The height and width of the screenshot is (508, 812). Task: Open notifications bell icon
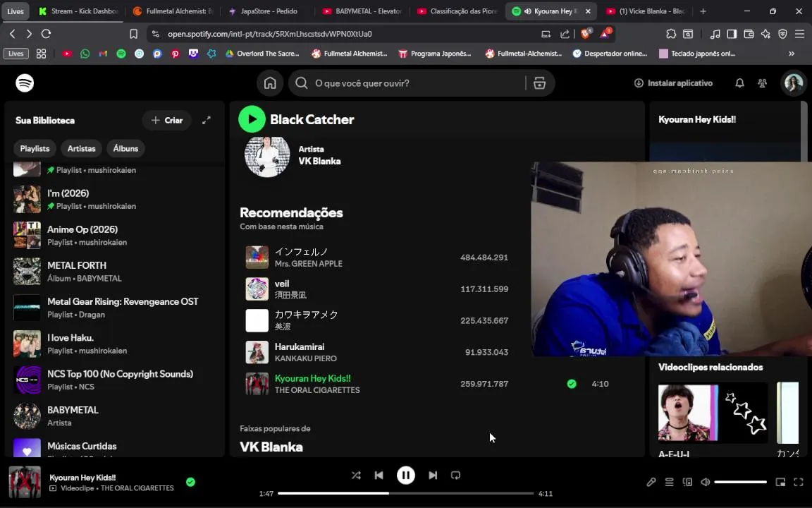tap(739, 83)
